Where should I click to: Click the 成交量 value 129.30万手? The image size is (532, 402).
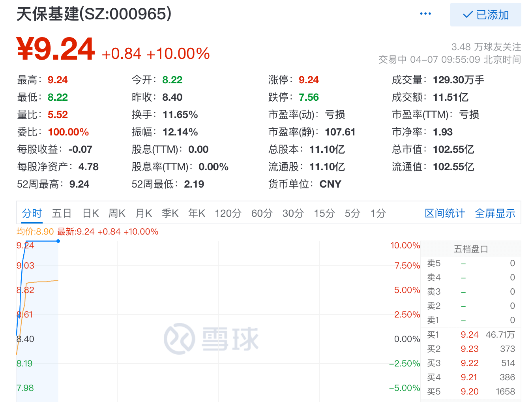(x=459, y=80)
